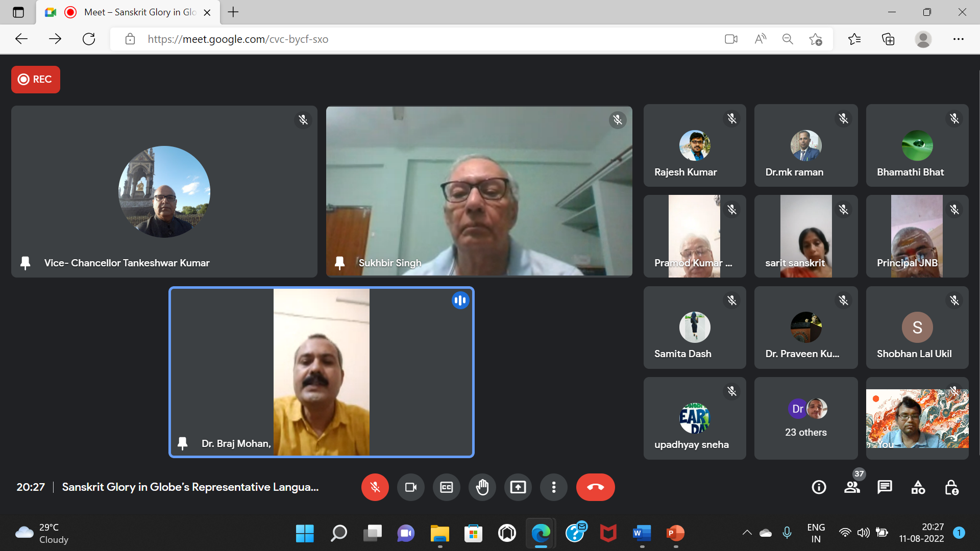
Task: Open the three-dot more options menu
Action: [553, 487]
